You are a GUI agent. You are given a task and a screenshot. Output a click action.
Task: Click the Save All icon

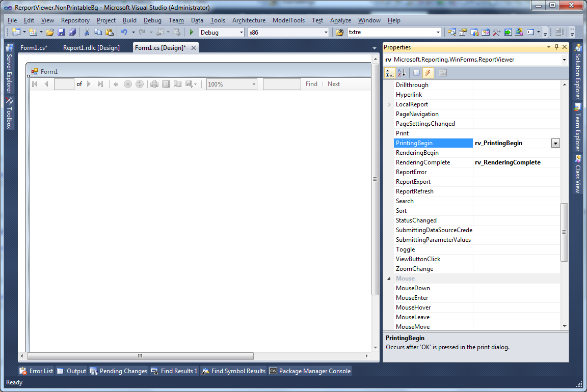[x=72, y=32]
